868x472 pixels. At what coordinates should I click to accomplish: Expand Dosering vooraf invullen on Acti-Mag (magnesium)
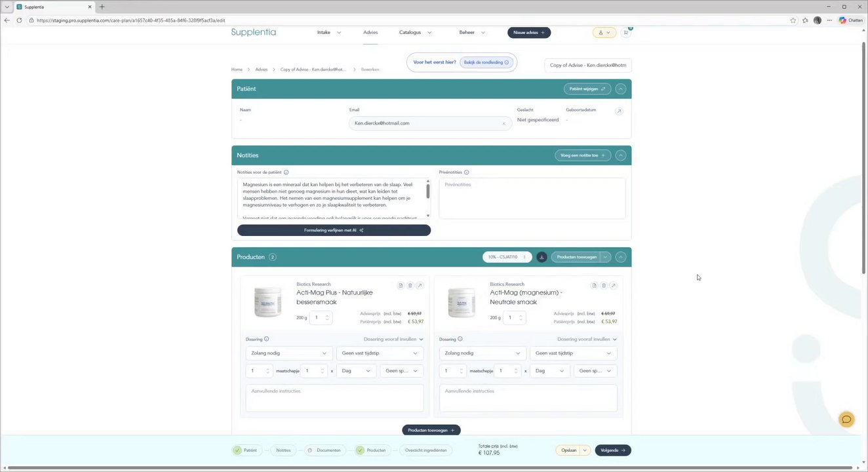click(587, 340)
